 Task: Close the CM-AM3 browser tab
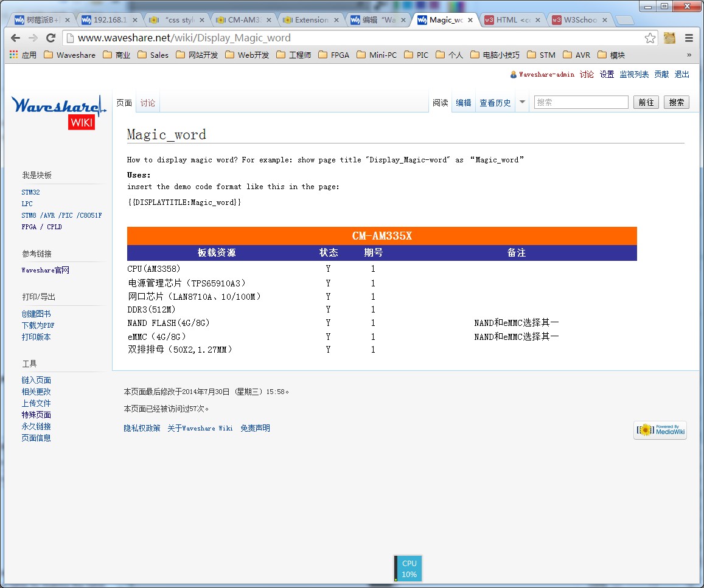(x=268, y=20)
